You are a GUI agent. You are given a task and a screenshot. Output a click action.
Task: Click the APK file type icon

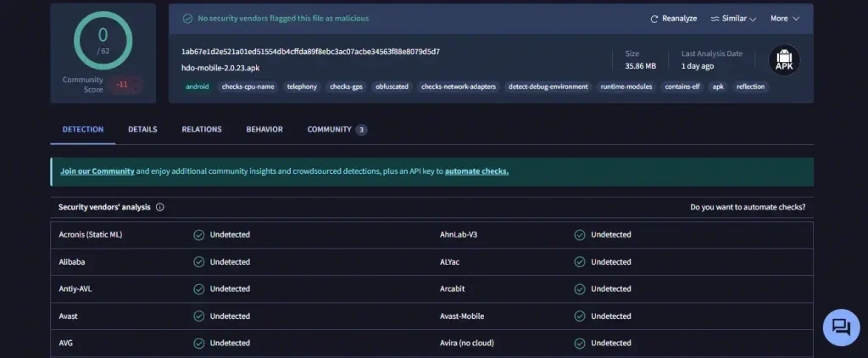[x=784, y=60]
